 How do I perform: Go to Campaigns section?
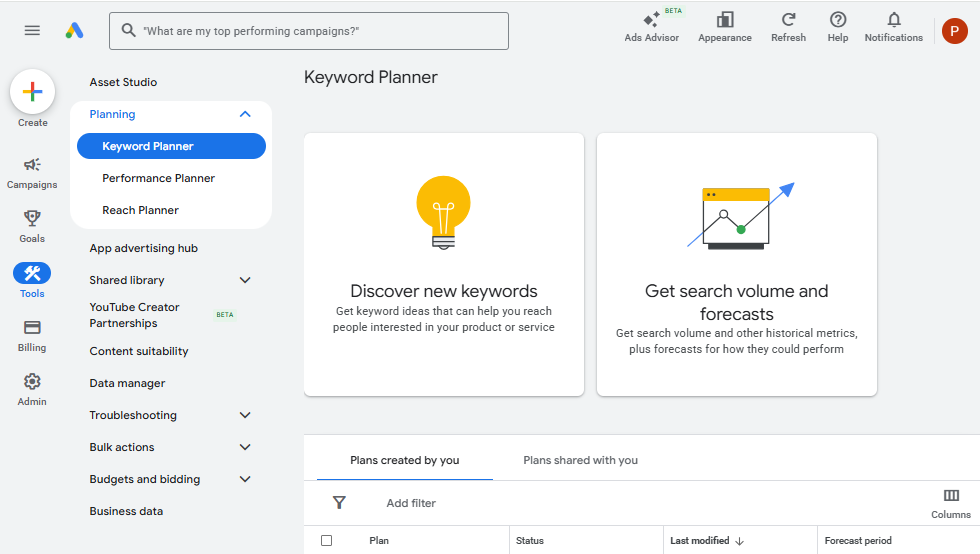[x=32, y=173]
